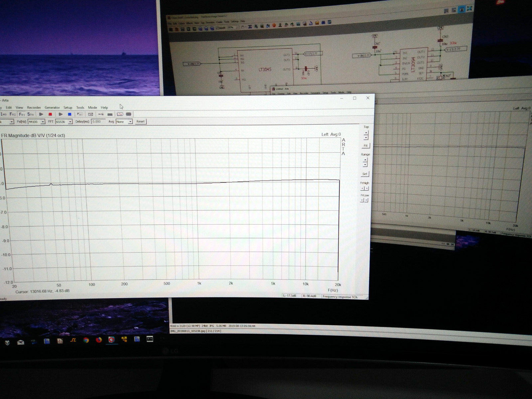Select the IMP impulse response mode icon
Screen dimensions: 532x399
(4, 114)
